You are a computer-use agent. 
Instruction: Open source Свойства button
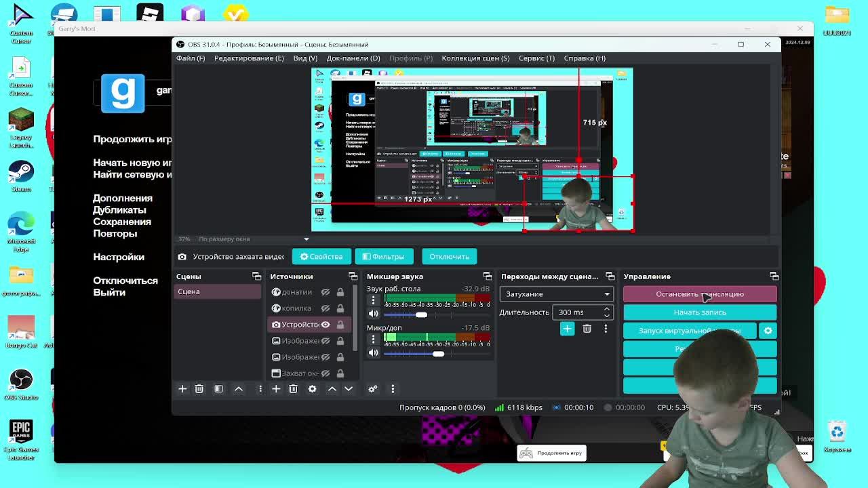[x=321, y=257]
